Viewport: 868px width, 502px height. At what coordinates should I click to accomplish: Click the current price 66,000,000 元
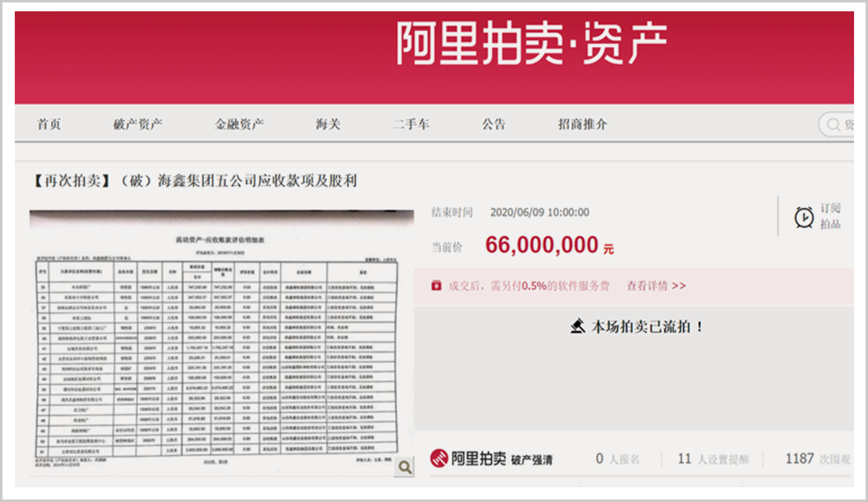[549, 245]
